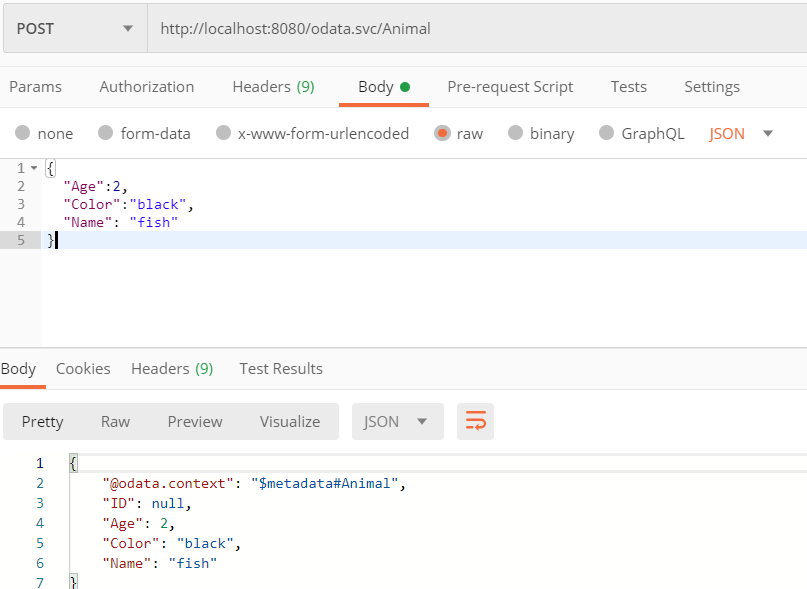Click the "ID": null response line
Image resolution: width=807 pixels, height=589 pixels.
[x=147, y=504]
